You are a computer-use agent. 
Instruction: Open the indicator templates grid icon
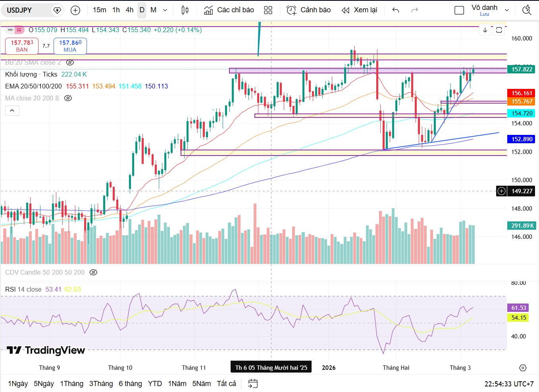[268, 10]
